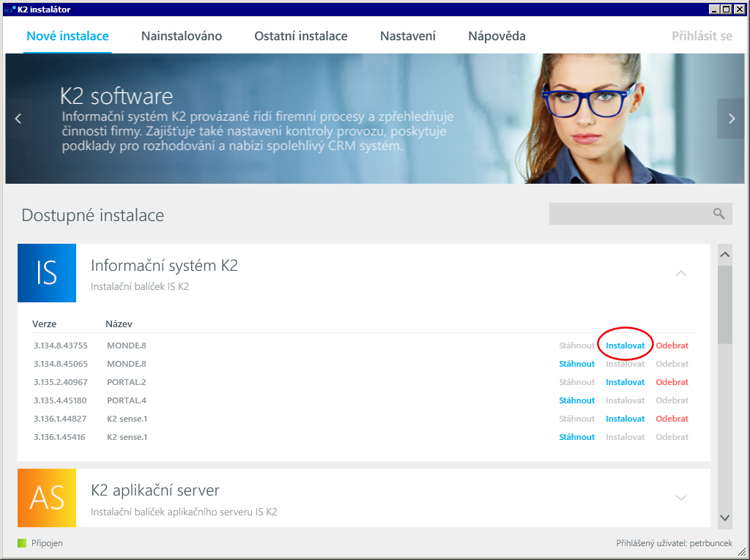
Task: Click the search magnifier icon
Action: pos(719,213)
